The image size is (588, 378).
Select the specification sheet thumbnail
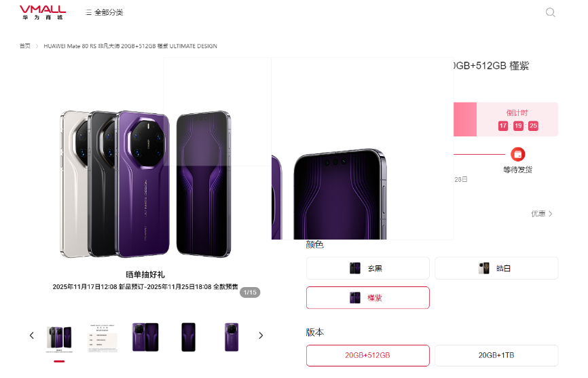coord(103,338)
